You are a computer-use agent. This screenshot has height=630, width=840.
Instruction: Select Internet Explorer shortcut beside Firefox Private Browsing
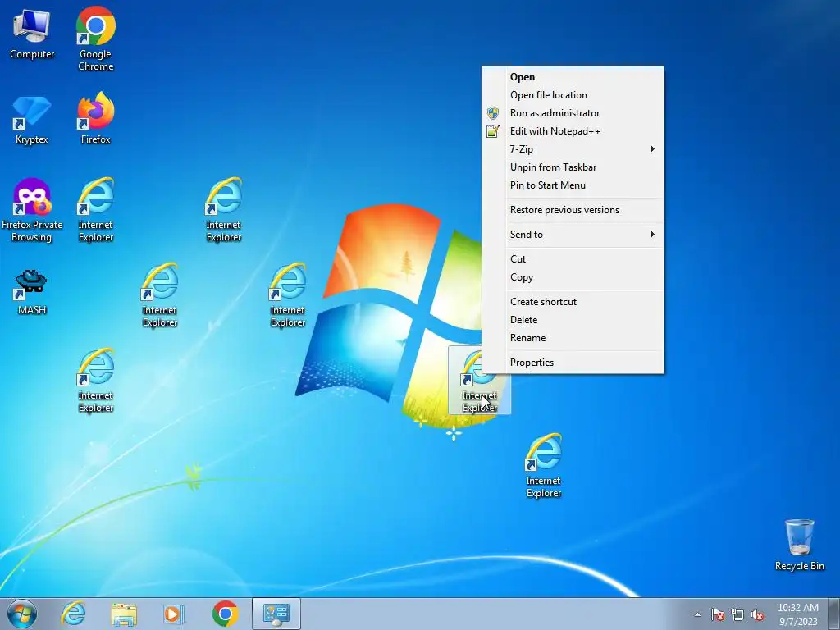(96, 210)
